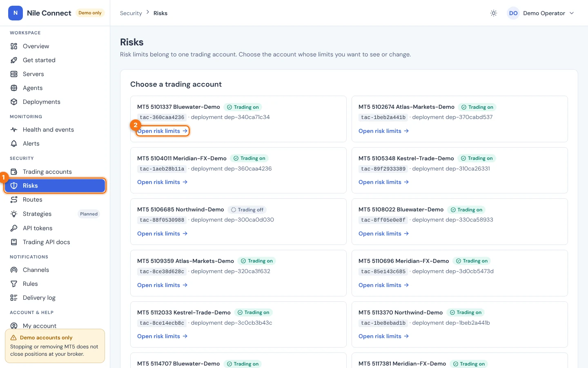Click account ID tac-89f2933389
This screenshot has width=588, height=368.
coord(383,169)
